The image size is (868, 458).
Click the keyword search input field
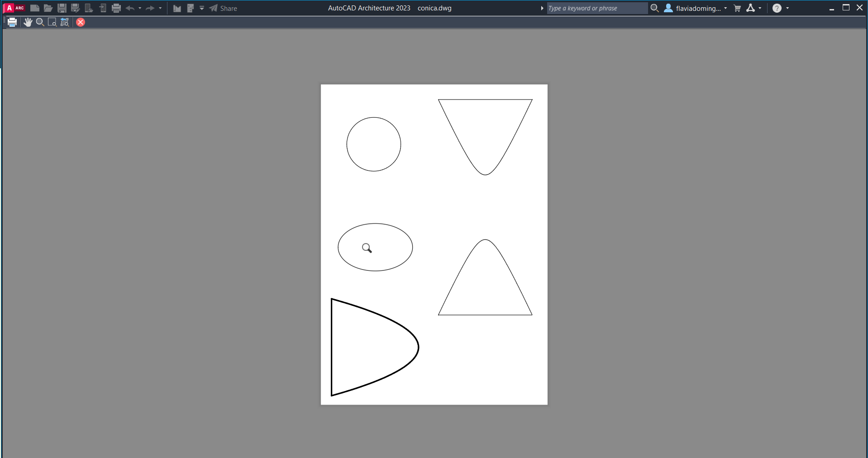[597, 8]
